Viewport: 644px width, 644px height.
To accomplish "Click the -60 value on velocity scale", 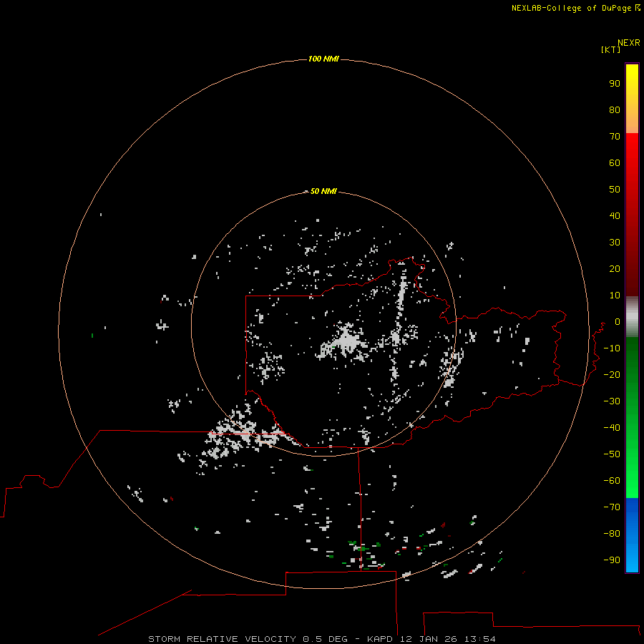I will point(612,481).
